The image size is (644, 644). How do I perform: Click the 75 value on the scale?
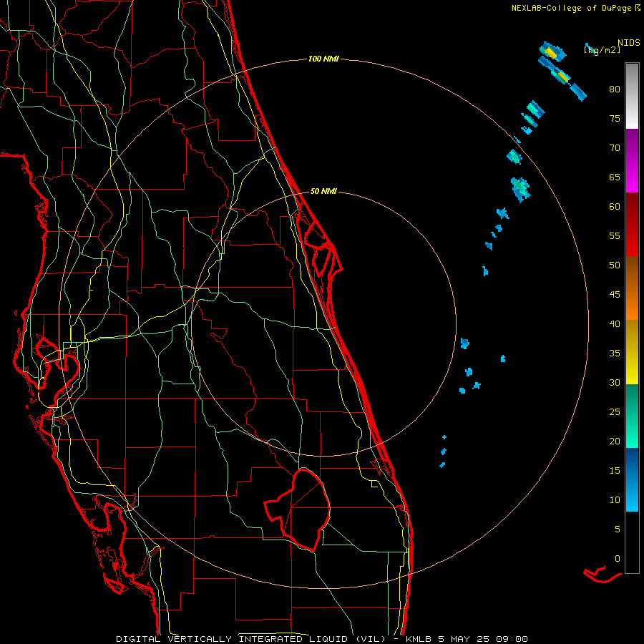615,118
